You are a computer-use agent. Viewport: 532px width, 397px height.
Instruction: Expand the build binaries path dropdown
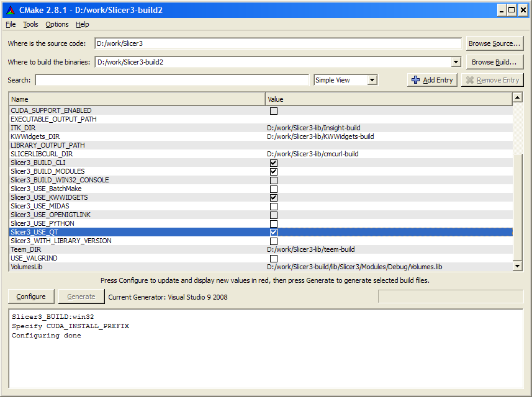[456, 62]
